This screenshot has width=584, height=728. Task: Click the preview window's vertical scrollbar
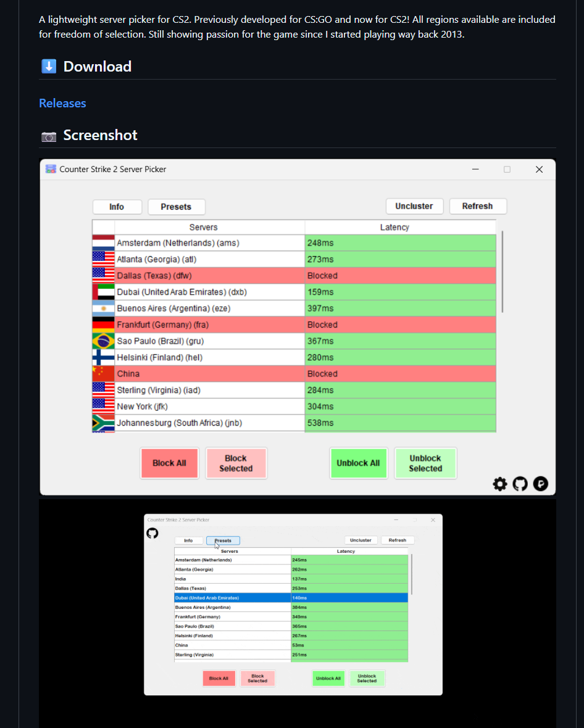point(412,574)
